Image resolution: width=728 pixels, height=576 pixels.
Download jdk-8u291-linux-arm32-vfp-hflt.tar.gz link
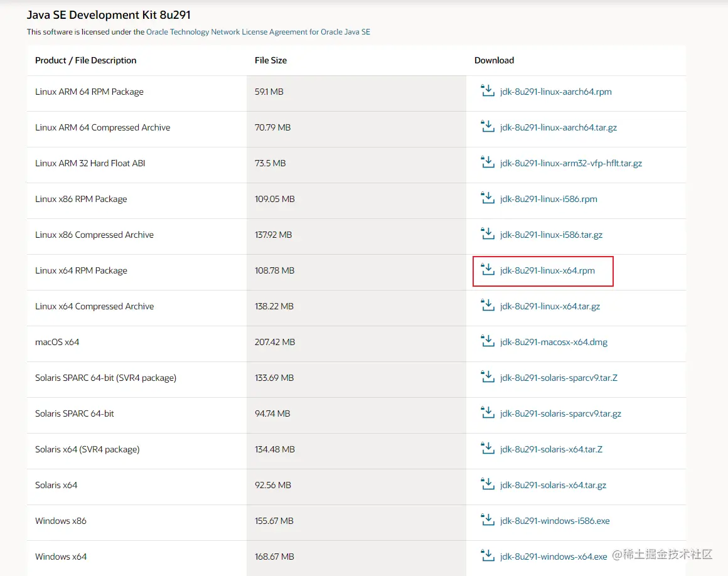point(571,163)
